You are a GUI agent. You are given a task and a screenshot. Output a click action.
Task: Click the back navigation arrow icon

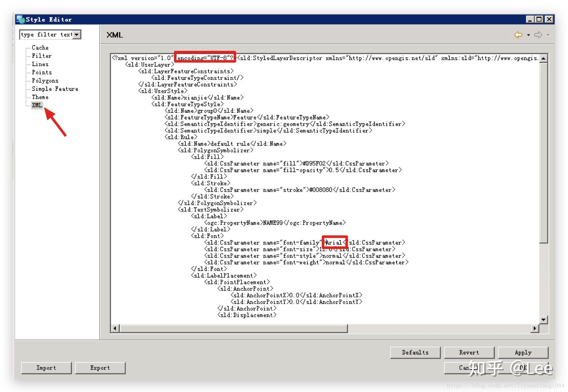[518, 35]
